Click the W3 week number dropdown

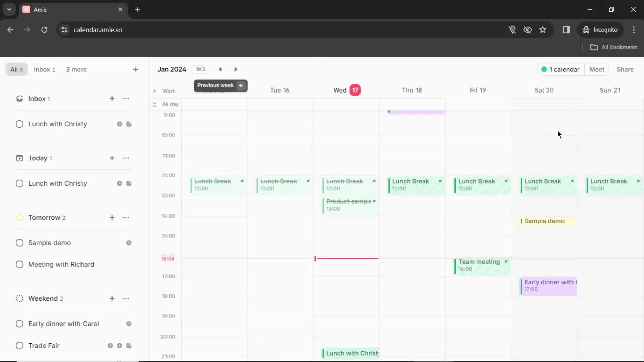pos(201,69)
